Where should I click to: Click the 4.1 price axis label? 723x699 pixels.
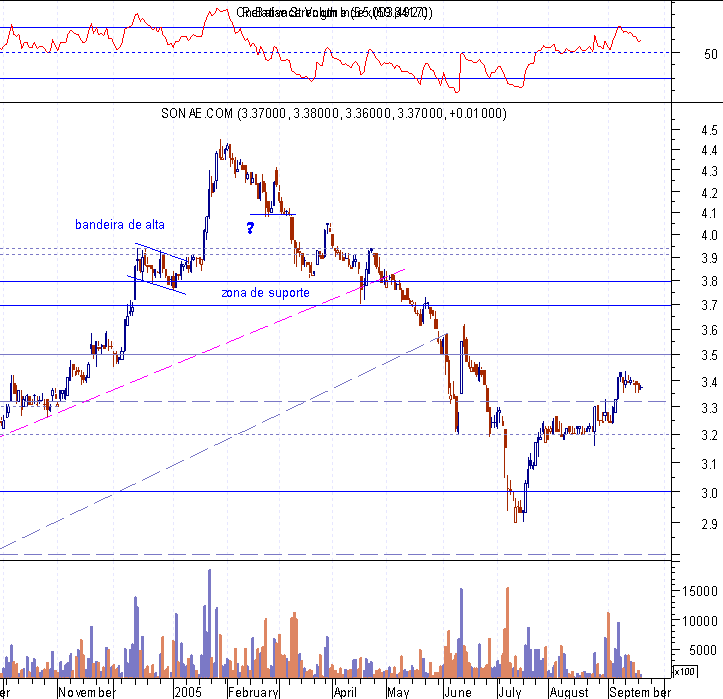(x=709, y=214)
